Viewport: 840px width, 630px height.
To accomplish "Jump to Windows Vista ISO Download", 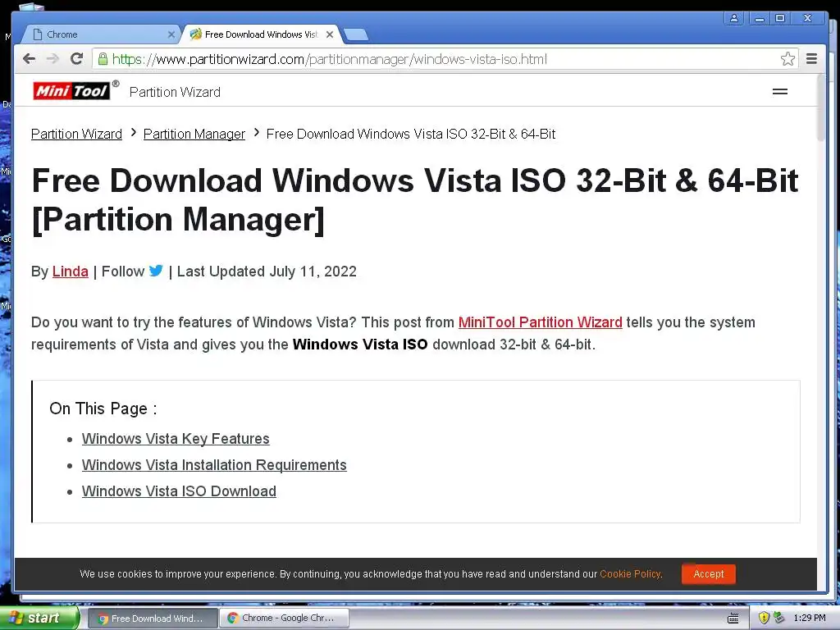I will coord(179,491).
